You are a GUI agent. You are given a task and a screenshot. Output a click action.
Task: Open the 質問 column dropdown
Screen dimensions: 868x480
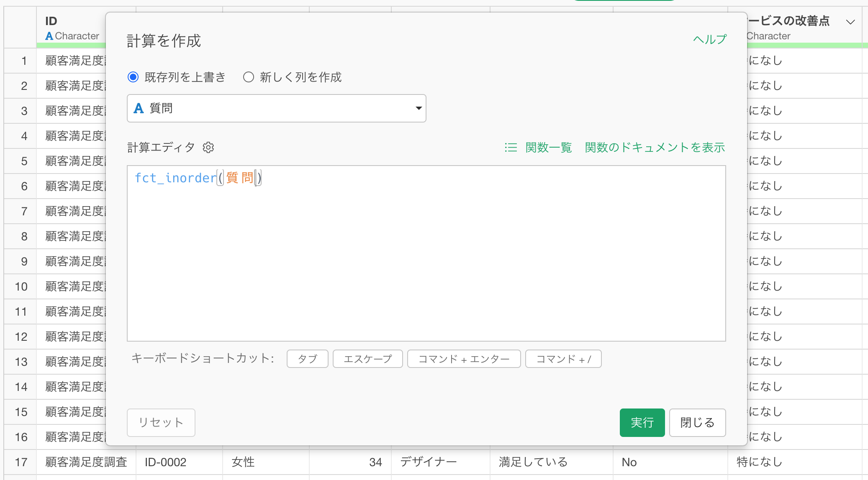click(x=276, y=108)
